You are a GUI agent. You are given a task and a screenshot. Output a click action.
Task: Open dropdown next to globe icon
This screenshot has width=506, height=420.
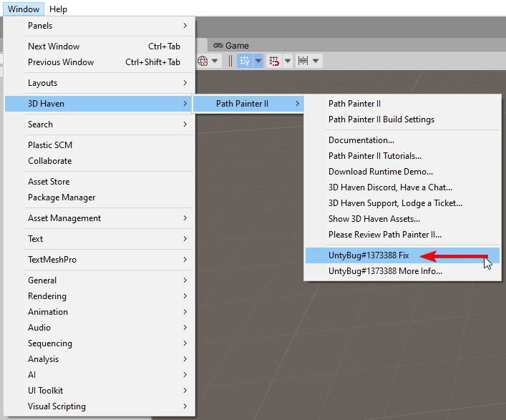(x=215, y=61)
